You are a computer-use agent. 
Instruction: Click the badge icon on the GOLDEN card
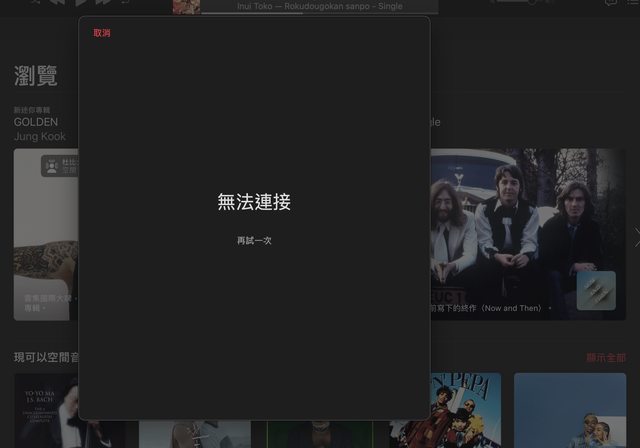[49, 166]
